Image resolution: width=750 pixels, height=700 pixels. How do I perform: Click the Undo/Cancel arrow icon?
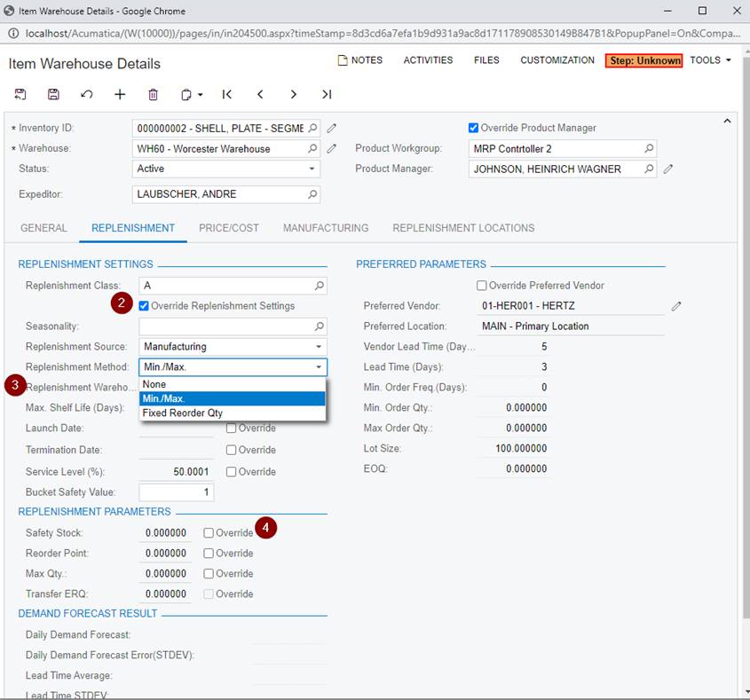coord(86,94)
